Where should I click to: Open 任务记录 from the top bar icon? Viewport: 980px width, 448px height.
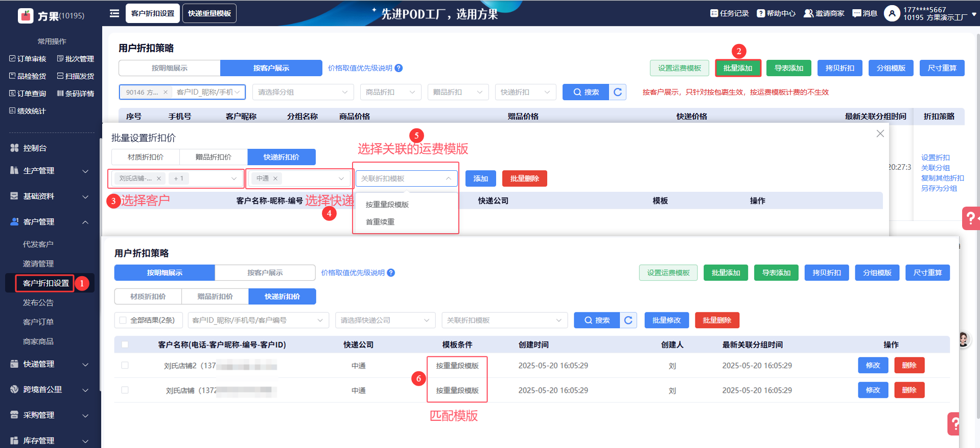click(x=714, y=13)
